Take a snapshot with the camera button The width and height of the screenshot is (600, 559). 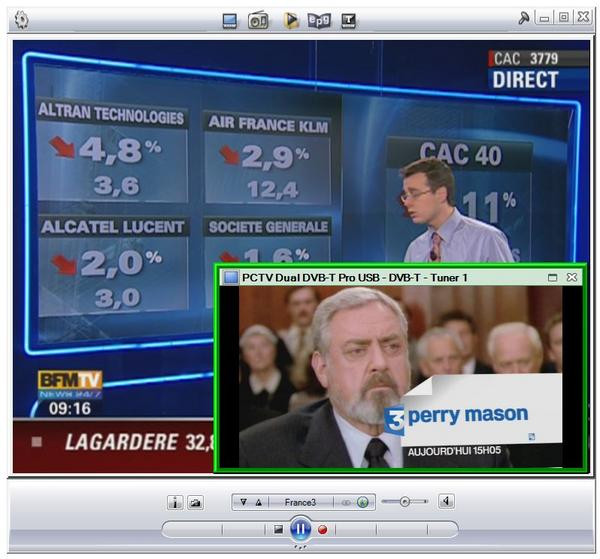pyautogui.click(x=195, y=502)
